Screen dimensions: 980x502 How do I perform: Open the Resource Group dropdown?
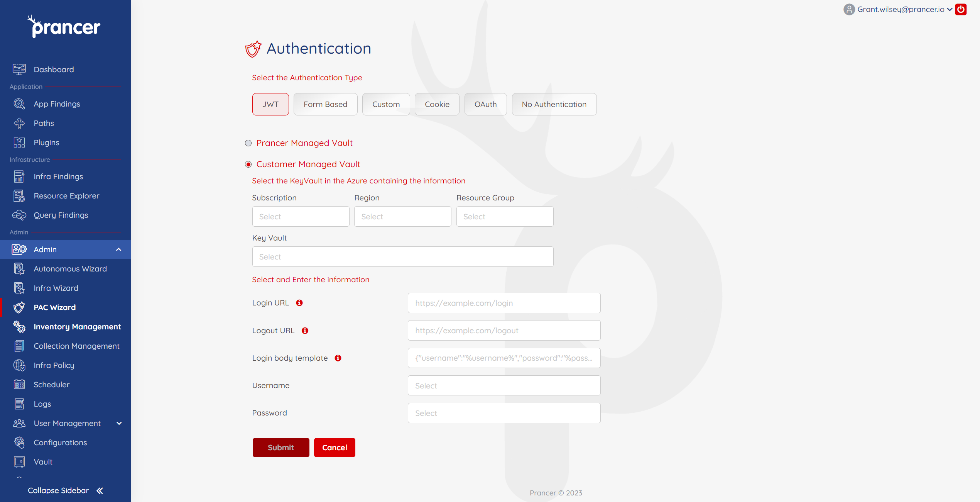click(x=505, y=216)
